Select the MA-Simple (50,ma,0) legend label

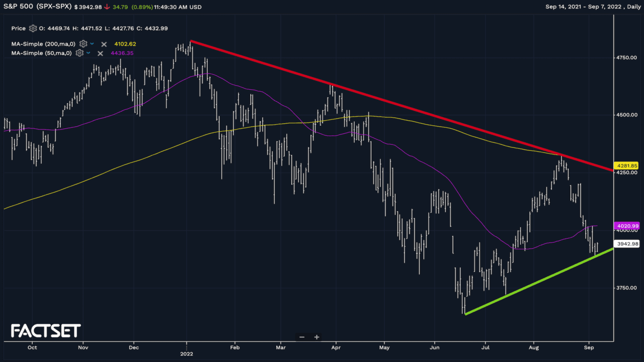43,53
